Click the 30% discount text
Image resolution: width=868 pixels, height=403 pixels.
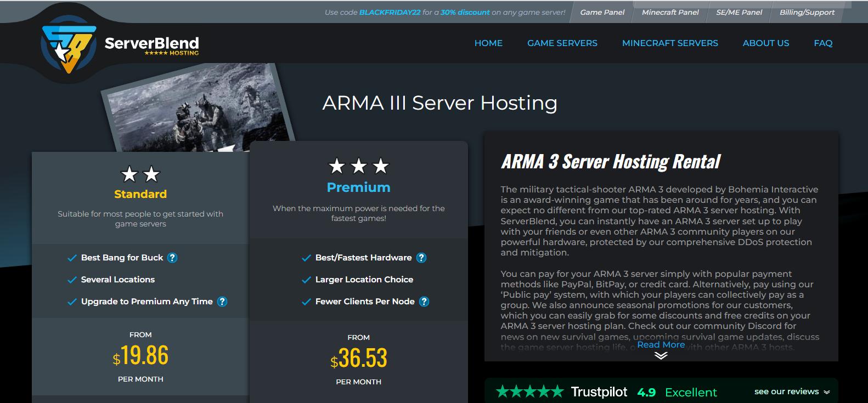[x=465, y=12]
